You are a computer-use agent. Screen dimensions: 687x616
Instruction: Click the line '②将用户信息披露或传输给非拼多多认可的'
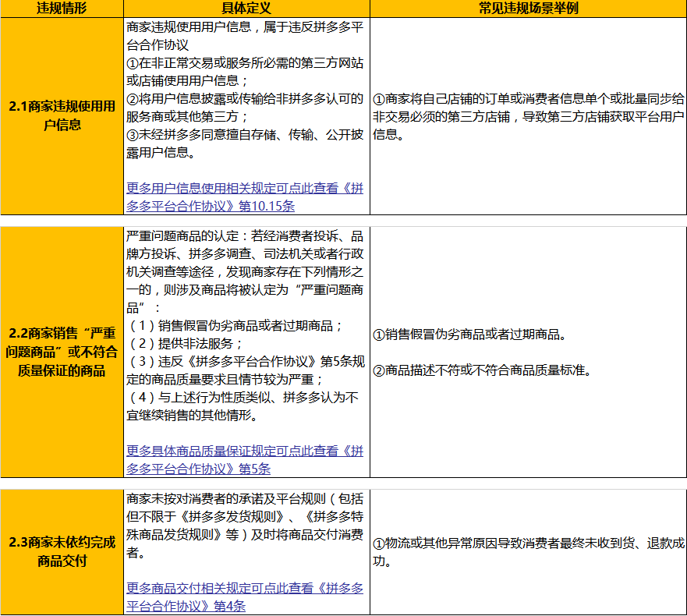coord(245,99)
